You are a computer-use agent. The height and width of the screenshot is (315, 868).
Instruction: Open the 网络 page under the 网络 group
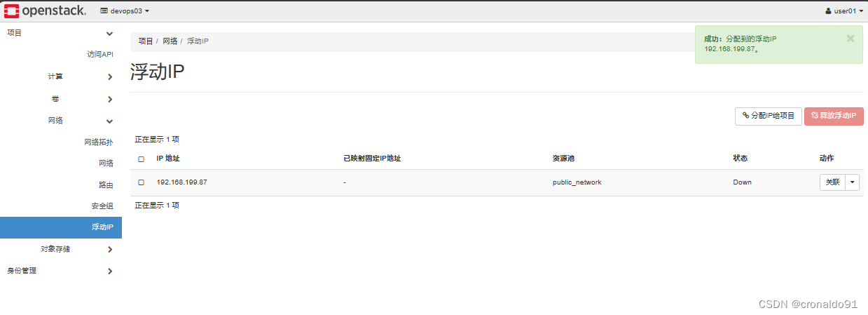point(106,163)
